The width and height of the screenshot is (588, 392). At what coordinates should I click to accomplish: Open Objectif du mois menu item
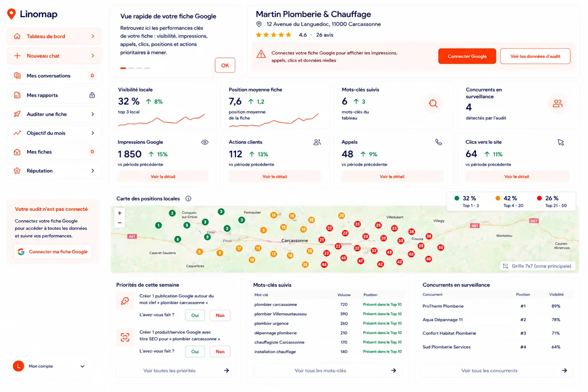pyautogui.click(x=54, y=133)
